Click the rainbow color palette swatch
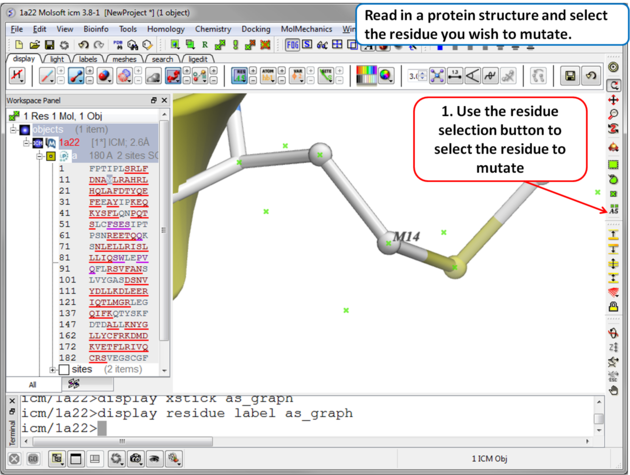 (x=366, y=76)
